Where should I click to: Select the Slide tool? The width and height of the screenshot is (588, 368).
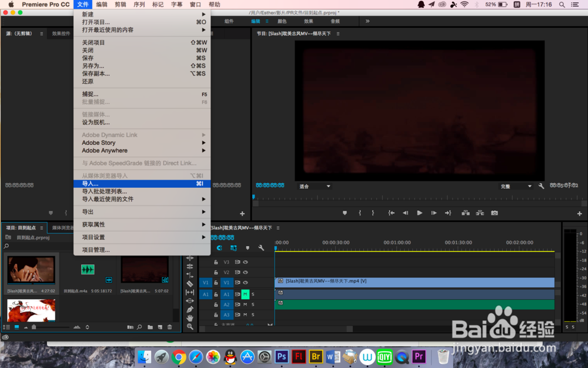tap(190, 301)
